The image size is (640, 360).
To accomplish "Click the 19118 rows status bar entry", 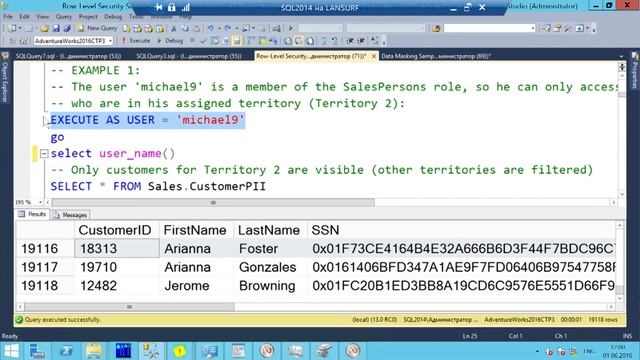I will (x=603, y=320).
